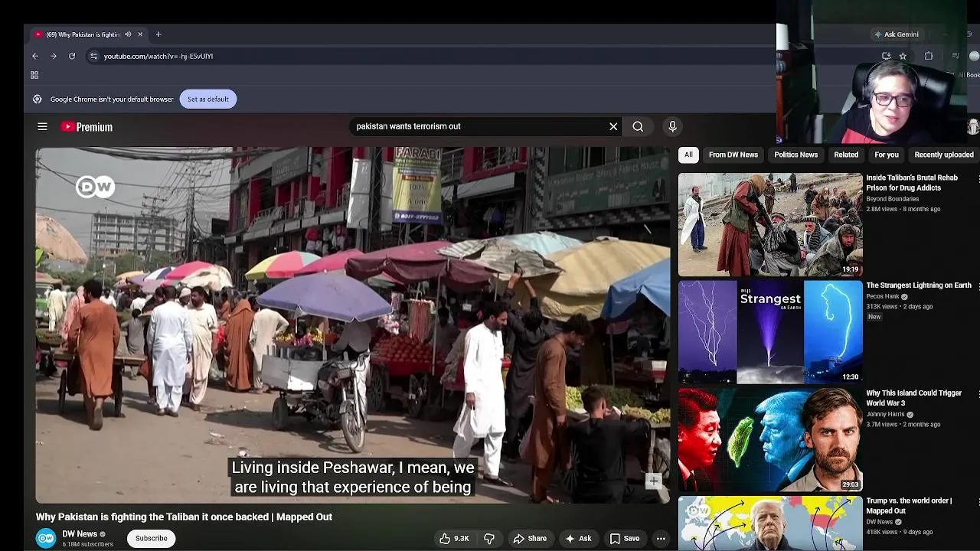
Task: Set Chrome as default browser
Action: [208, 99]
